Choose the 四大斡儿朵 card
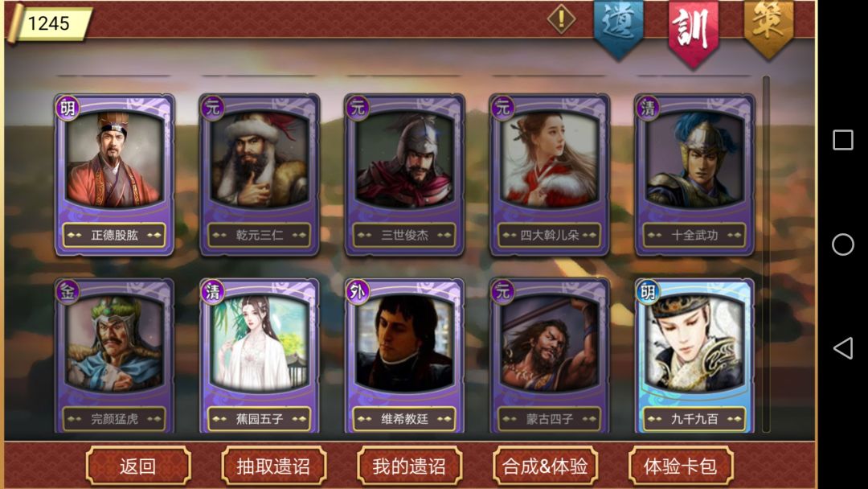Screen dimensions: 868x489 pos(550,175)
